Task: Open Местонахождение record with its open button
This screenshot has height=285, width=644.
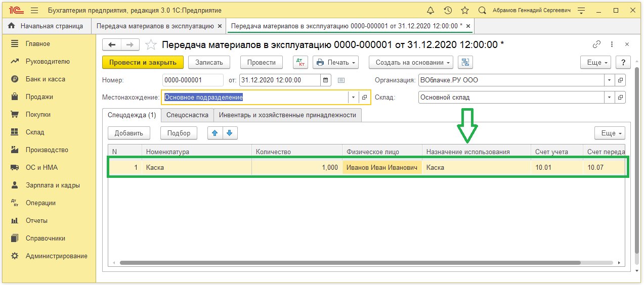Action: click(365, 97)
